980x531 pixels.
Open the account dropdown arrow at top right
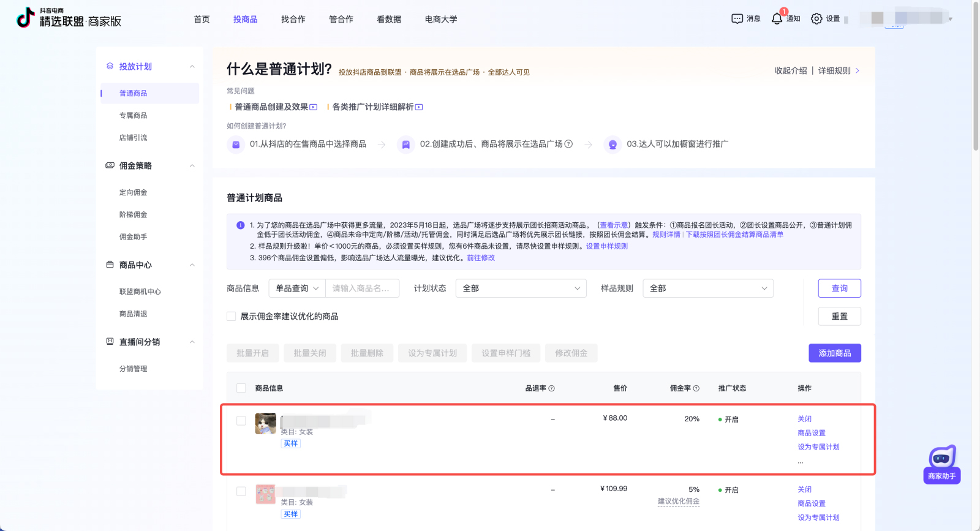tap(951, 19)
